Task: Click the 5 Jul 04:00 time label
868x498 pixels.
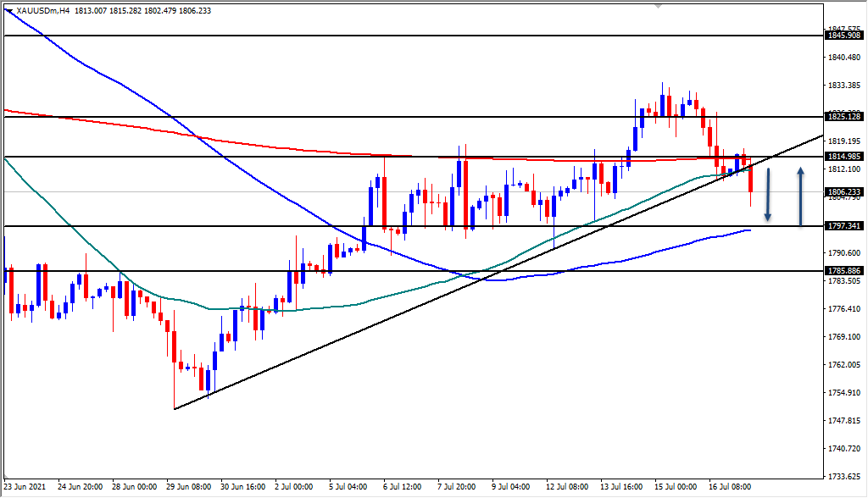Action: coord(348,487)
